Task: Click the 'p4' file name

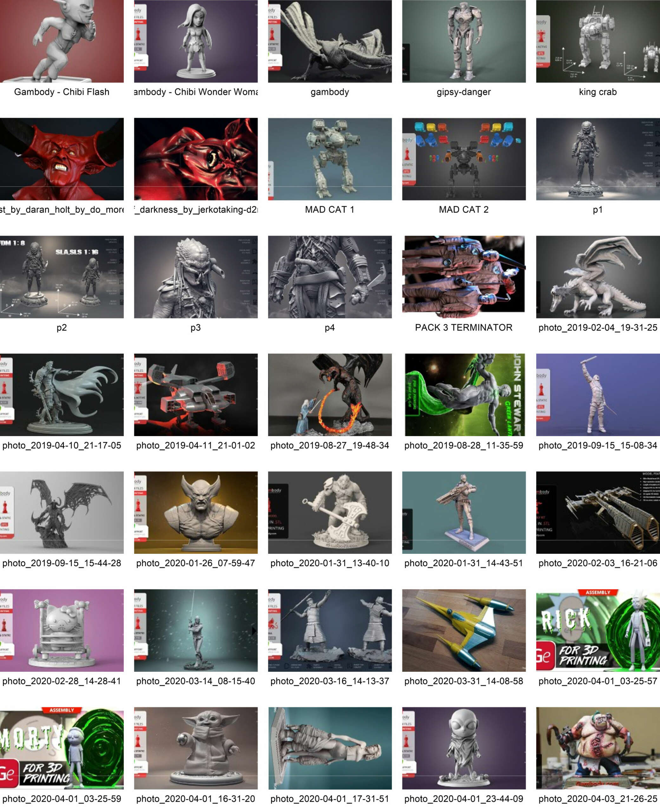Action: [330, 328]
